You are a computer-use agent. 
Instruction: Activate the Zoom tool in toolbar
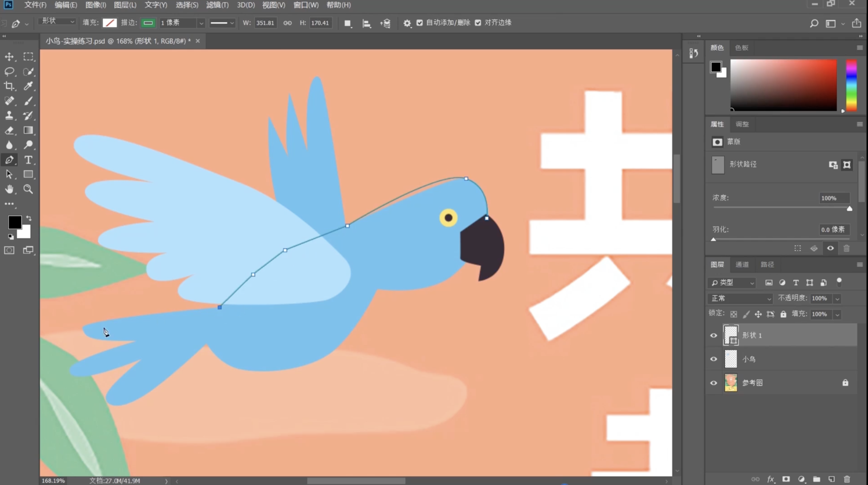28,189
